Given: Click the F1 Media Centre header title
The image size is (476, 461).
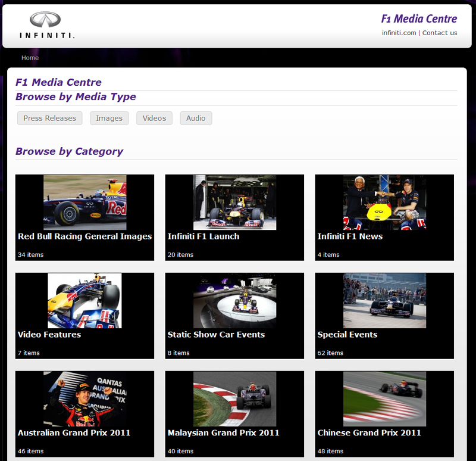Looking at the screenshot, I should tap(419, 19).
